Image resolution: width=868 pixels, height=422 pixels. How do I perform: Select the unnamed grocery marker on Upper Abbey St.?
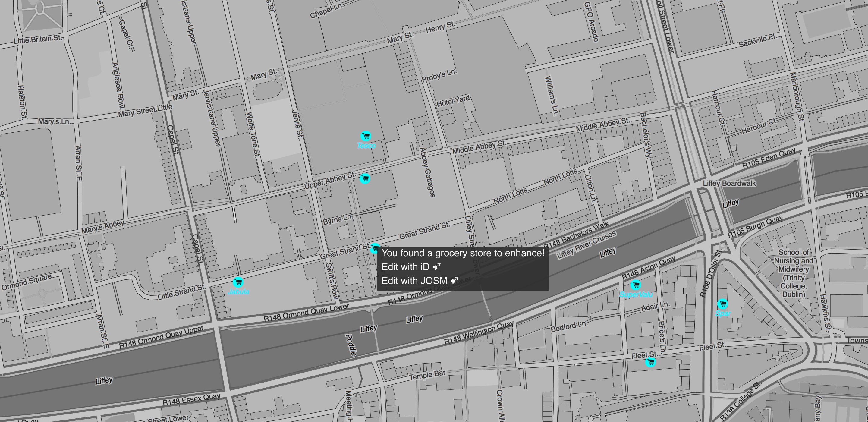click(365, 179)
